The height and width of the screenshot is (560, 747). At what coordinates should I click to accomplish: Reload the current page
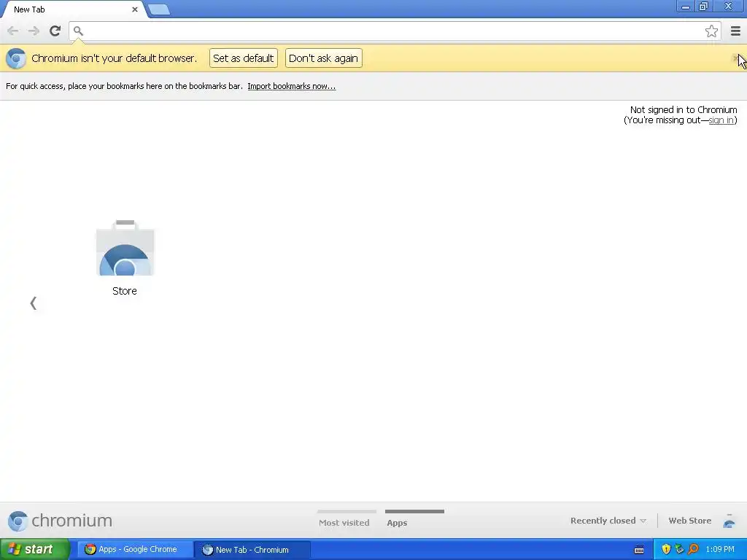[55, 31]
